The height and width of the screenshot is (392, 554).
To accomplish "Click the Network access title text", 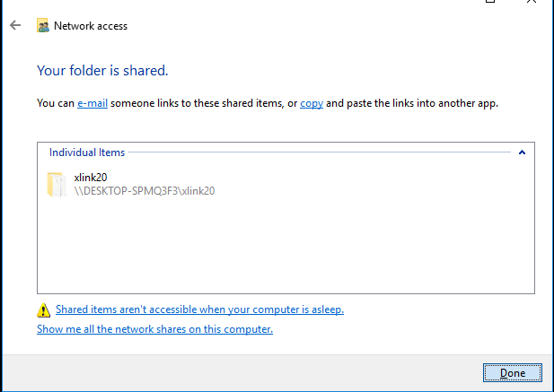I will click(91, 26).
